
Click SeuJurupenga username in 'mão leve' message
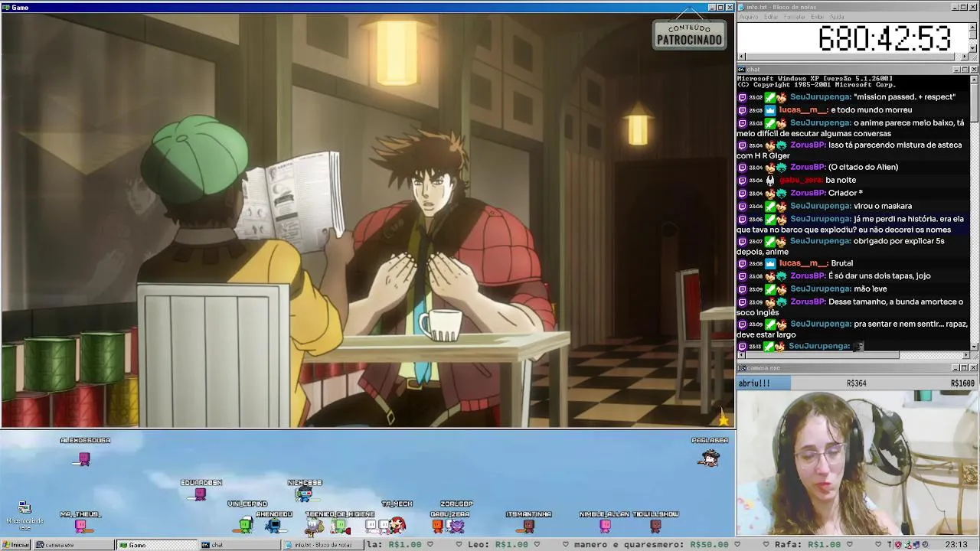[821, 289]
